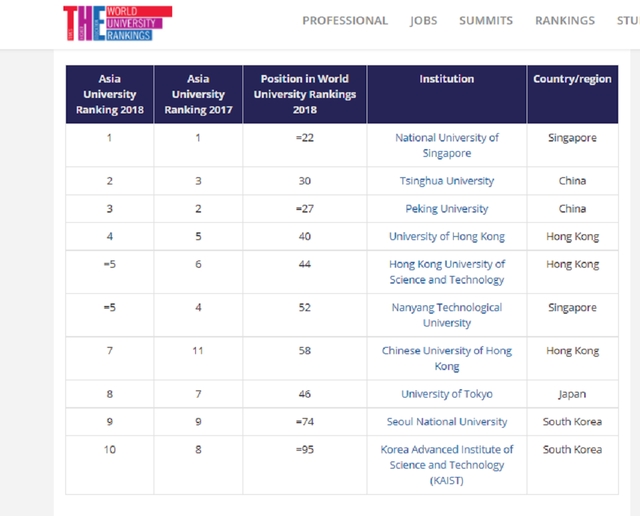640x516 pixels.
Task: Open Hong Kong University of Science and Technology link
Action: click(447, 272)
